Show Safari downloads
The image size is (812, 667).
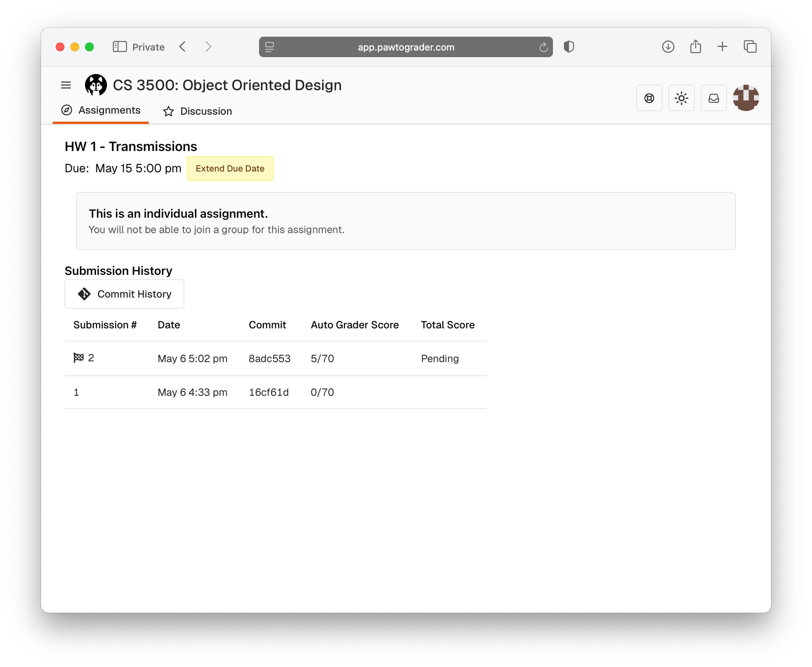[668, 47]
